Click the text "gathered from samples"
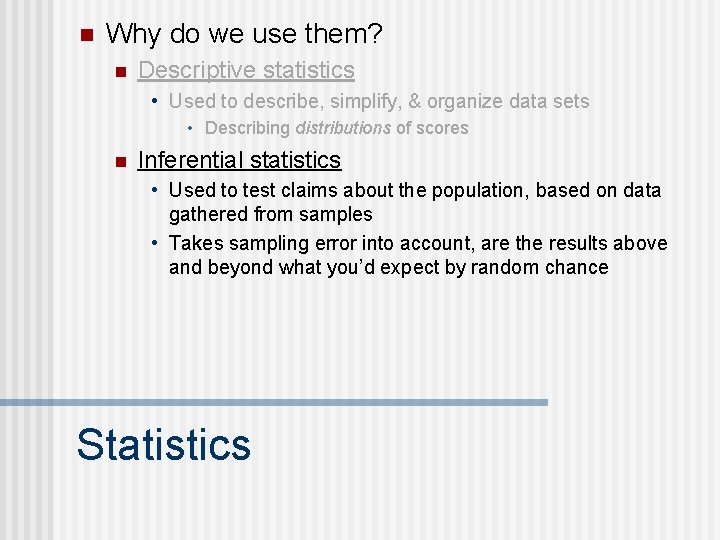Image resolution: width=720 pixels, height=540 pixels. [x=270, y=214]
